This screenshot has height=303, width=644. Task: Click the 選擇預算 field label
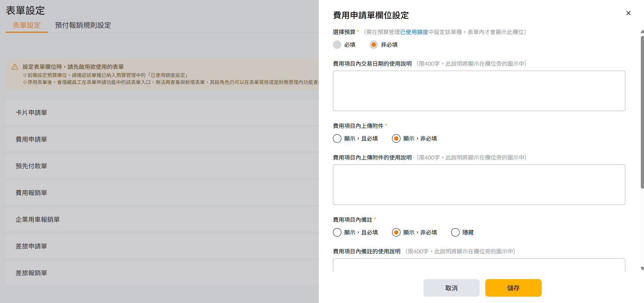(344, 32)
